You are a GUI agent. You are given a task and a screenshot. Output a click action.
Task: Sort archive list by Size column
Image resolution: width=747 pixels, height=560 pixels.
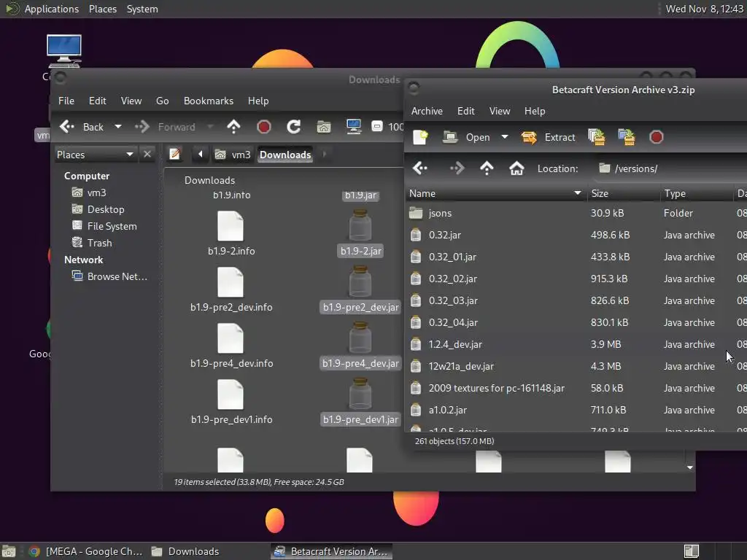click(623, 193)
